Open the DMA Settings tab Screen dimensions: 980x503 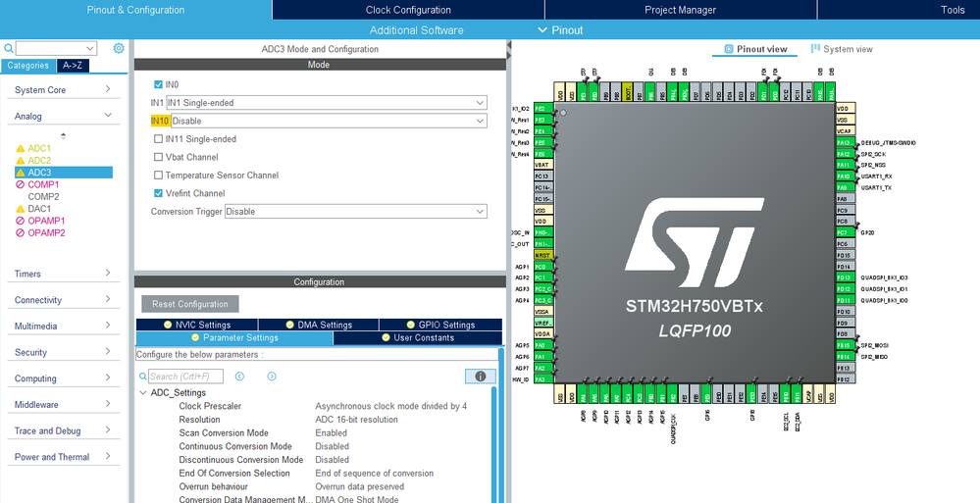click(x=318, y=325)
